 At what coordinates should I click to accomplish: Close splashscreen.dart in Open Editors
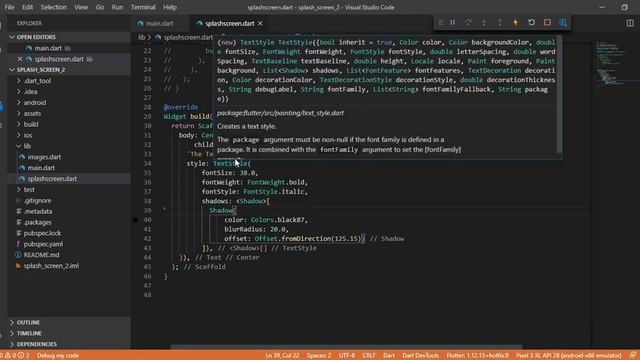click(x=20, y=59)
